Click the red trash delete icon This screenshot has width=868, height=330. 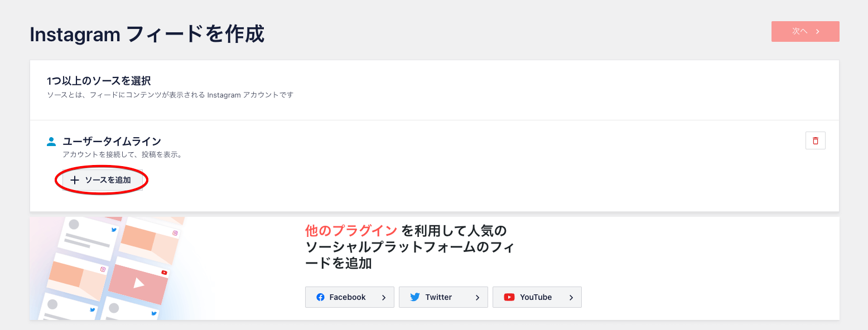pyautogui.click(x=815, y=141)
